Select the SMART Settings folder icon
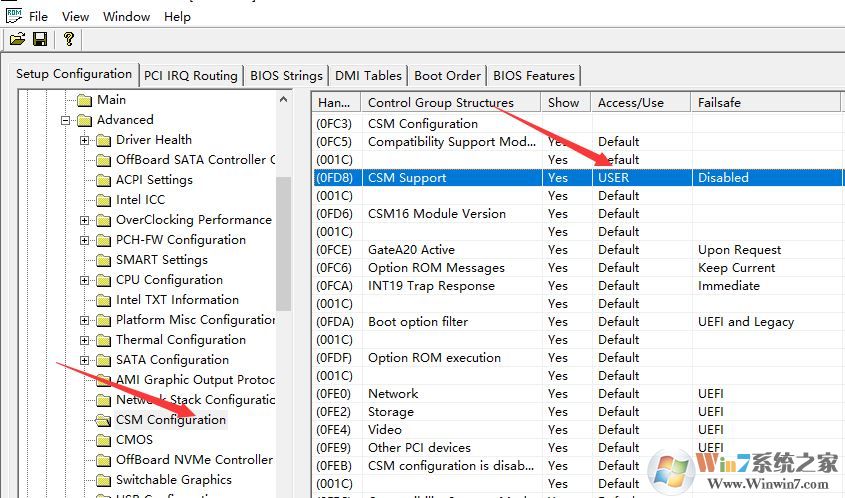Viewport: 845px width, 498px height. point(103,260)
